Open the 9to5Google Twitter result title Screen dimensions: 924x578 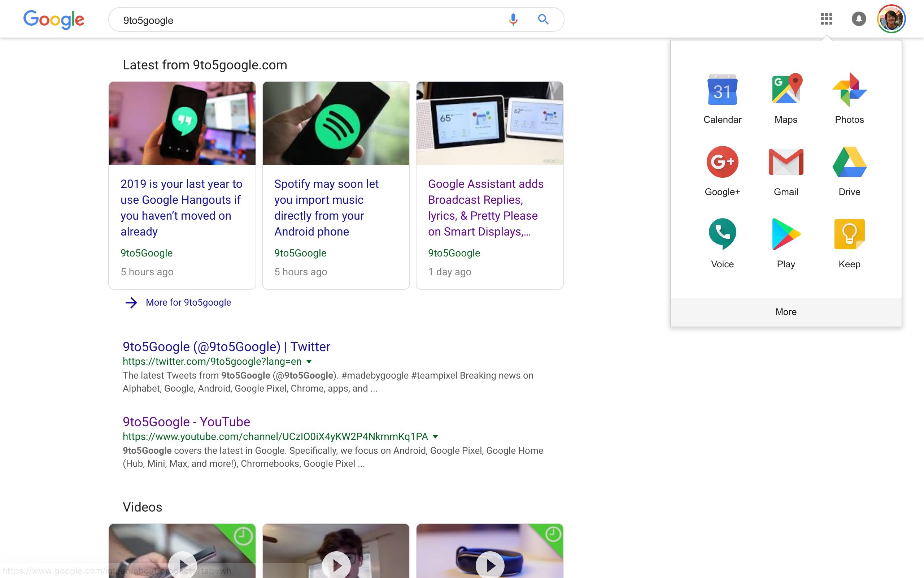tap(226, 346)
